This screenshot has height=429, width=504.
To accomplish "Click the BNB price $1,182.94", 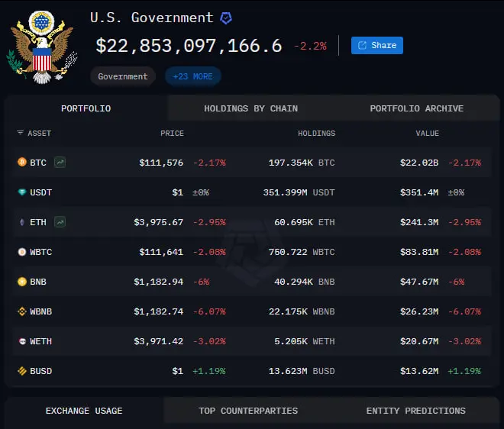I will click(x=159, y=282).
